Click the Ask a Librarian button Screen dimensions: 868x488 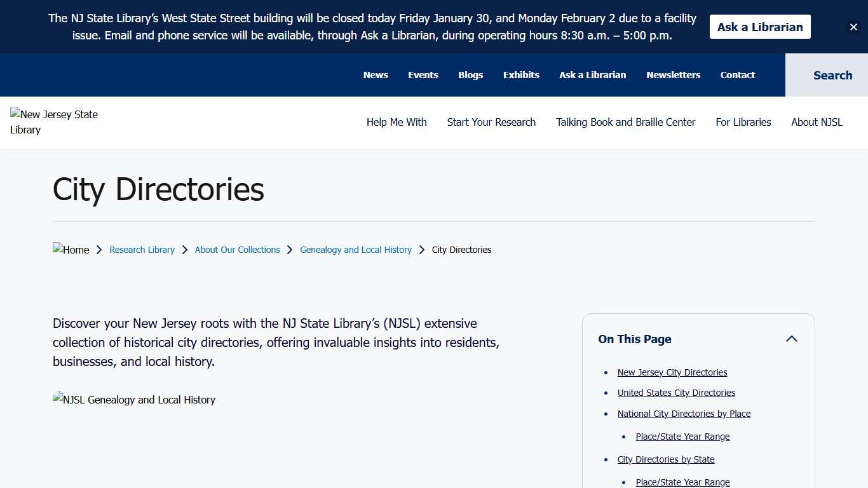point(760,27)
